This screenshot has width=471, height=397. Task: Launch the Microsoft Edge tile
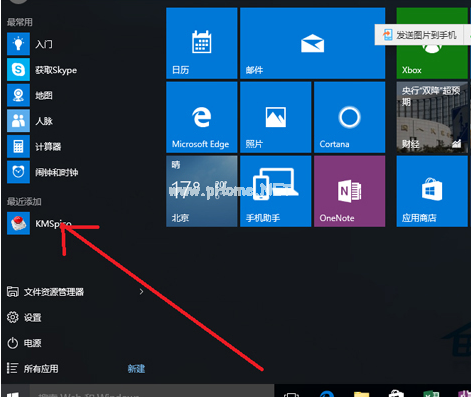(x=202, y=117)
